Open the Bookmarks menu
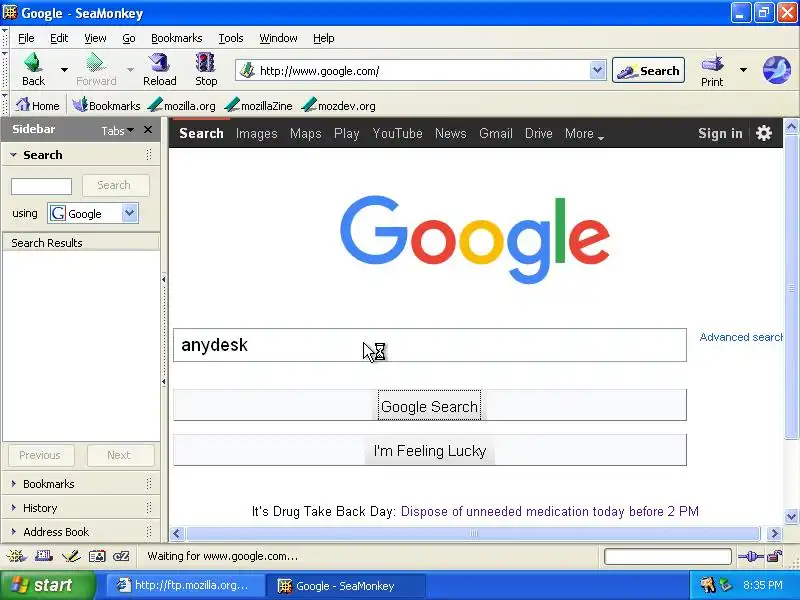 click(x=177, y=38)
